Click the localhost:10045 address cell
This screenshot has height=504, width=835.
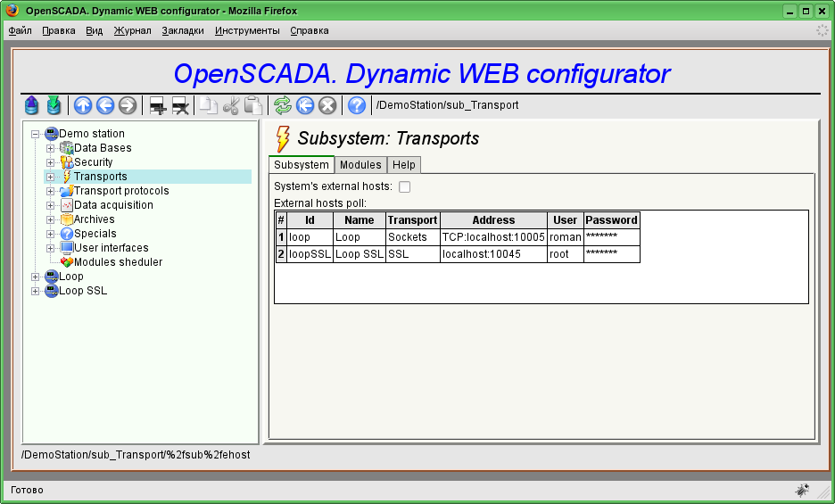click(x=493, y=254)
